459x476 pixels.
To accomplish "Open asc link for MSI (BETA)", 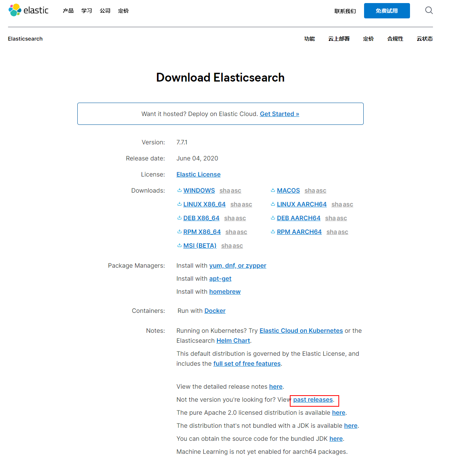I will (x=238, y=245).
